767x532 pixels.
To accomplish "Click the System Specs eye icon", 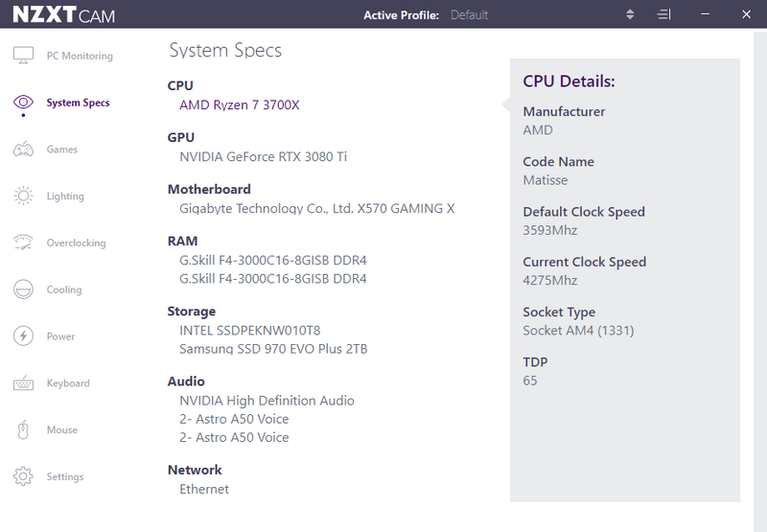I will coord(24,103).
